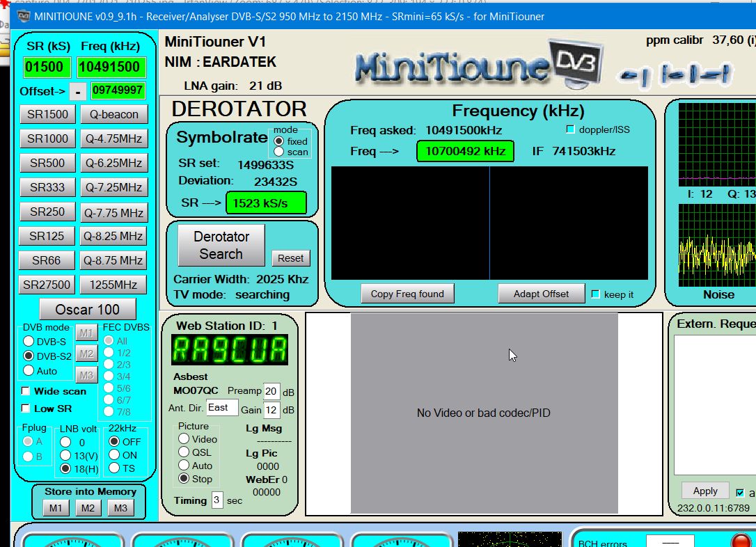Viewport: 756px width, 547px height.
Task: Store settings into memory M2
Action: [88, 508]
